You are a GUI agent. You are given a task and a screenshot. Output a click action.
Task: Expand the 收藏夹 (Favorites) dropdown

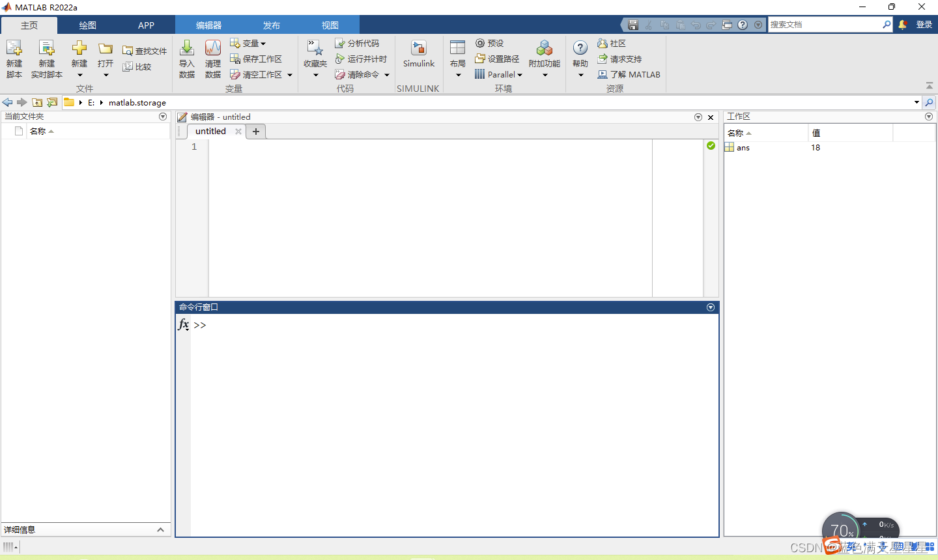[315, 75]
